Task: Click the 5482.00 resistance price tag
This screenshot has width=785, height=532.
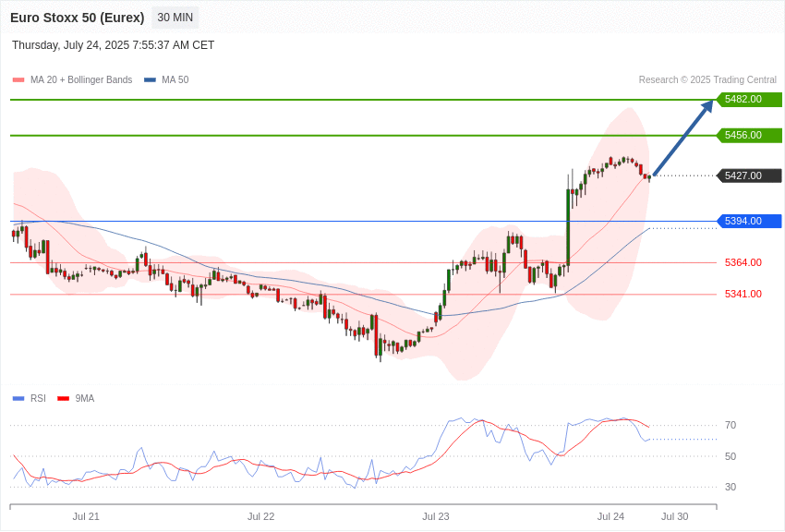Action: point(750,99)
